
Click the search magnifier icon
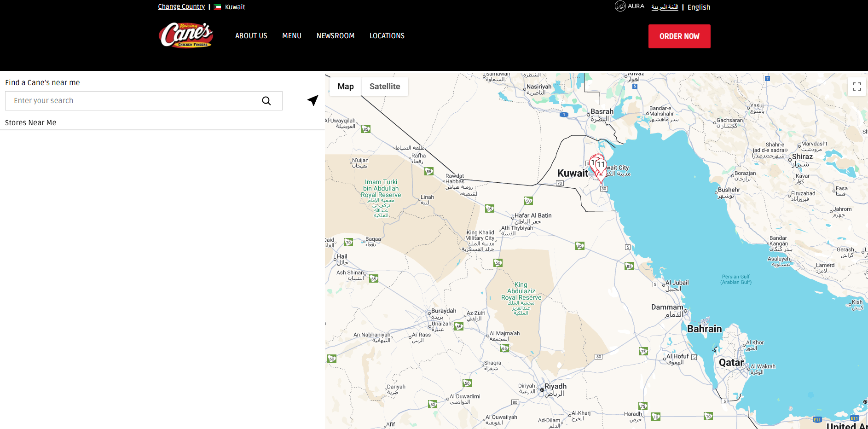(x=266, y=101)
